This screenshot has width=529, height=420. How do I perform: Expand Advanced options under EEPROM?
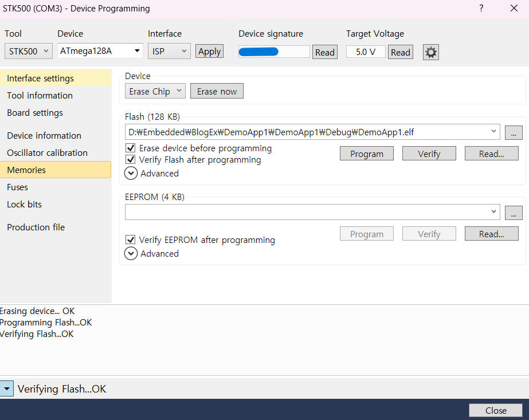pos(131,254)
